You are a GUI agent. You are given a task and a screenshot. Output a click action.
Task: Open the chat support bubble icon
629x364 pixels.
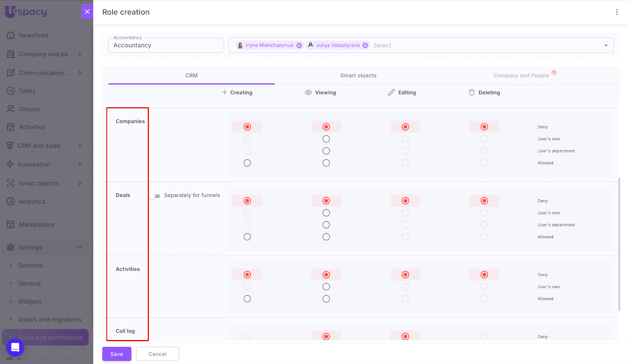point(15,347)
